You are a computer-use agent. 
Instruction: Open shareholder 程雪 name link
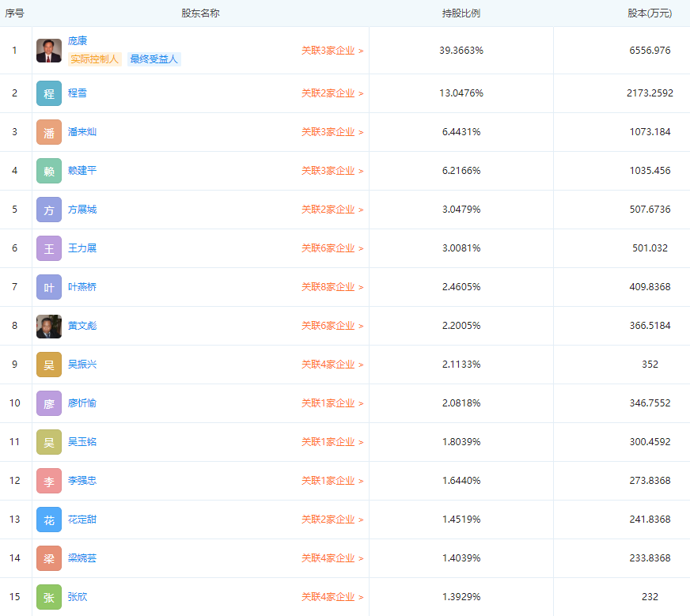(x=78, y=93)
